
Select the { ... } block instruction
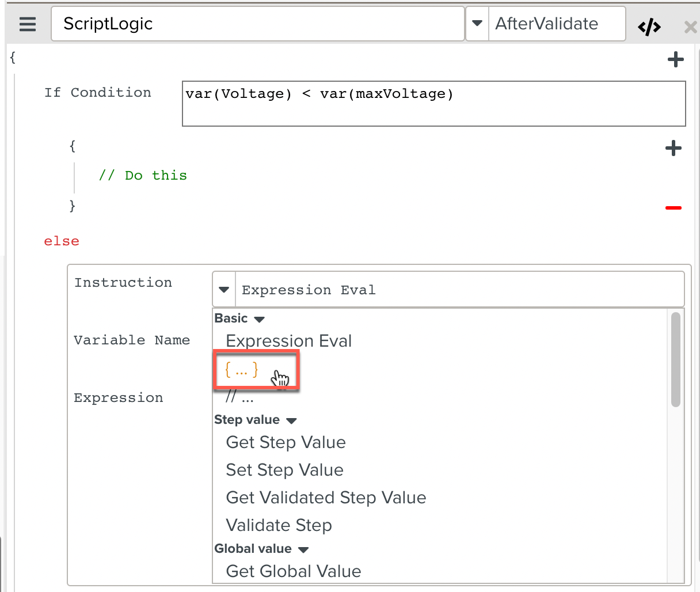242,370
